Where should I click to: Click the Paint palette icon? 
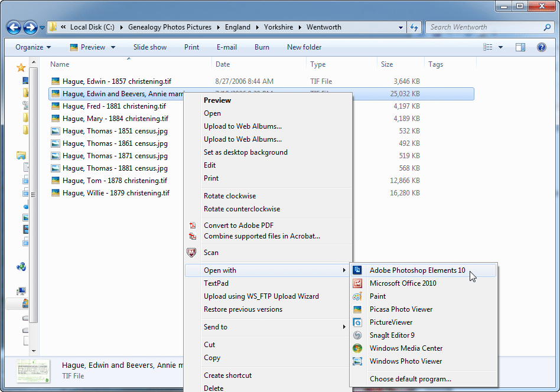pyautogui.click(x=357, y=296)
